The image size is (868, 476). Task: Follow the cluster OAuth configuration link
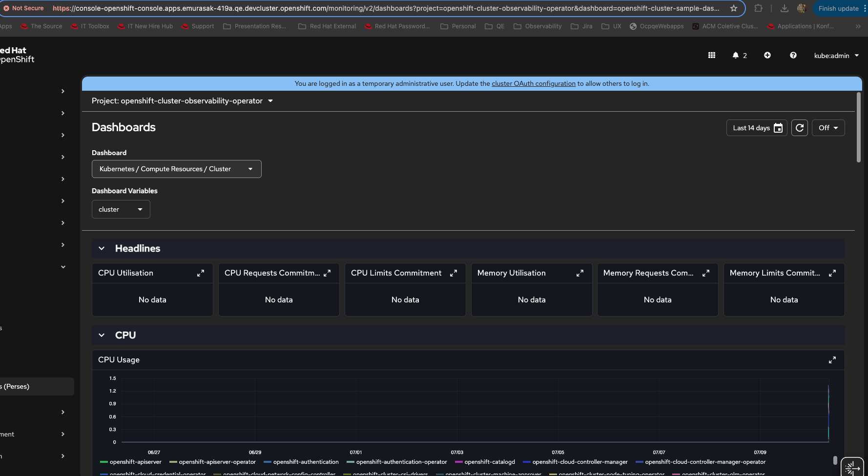[x=533, y=84]
